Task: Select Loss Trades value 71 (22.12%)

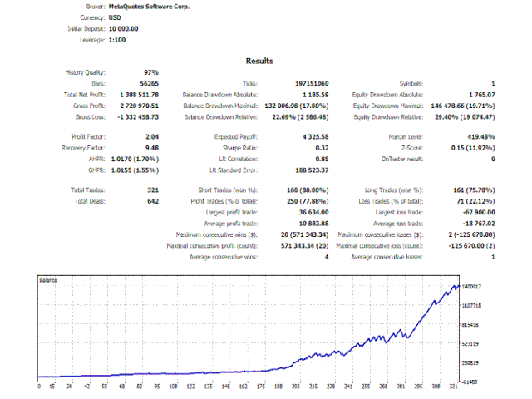Action: [x=475, y=201]
